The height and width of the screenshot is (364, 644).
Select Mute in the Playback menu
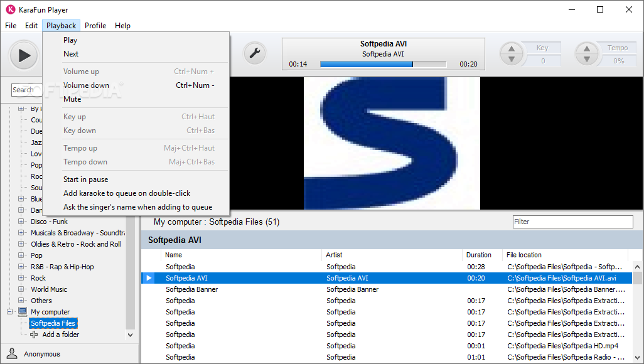click(x=136, y=99)
